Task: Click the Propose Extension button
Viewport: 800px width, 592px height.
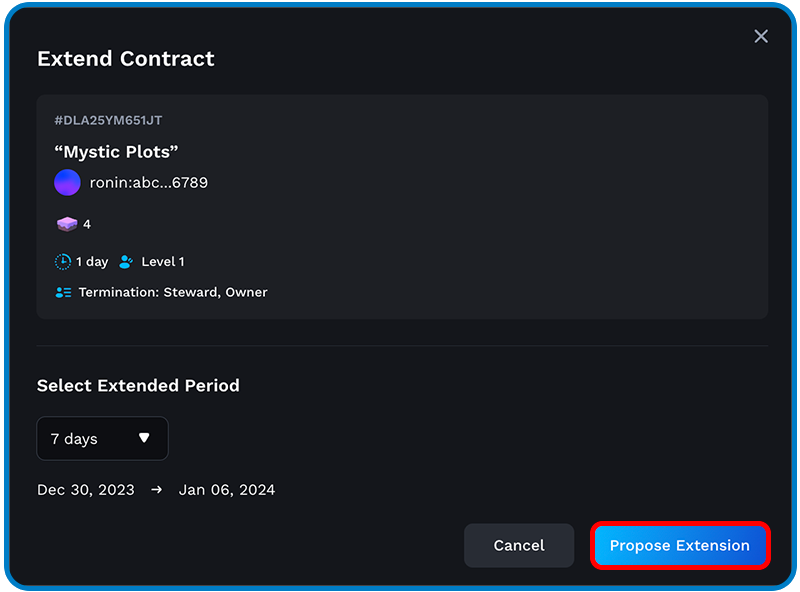Action: coord(680,545)
